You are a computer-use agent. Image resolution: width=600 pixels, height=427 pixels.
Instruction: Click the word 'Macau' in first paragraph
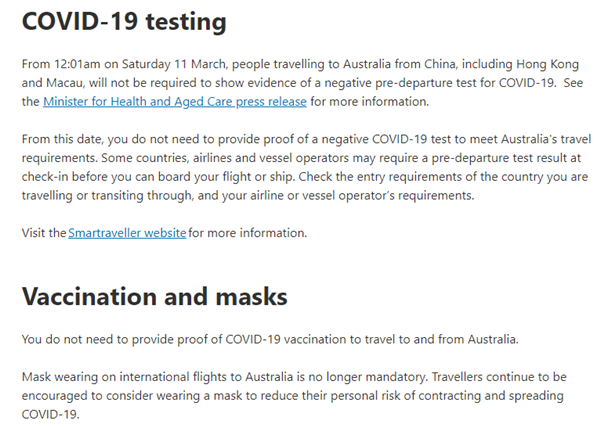click(64, 84)
